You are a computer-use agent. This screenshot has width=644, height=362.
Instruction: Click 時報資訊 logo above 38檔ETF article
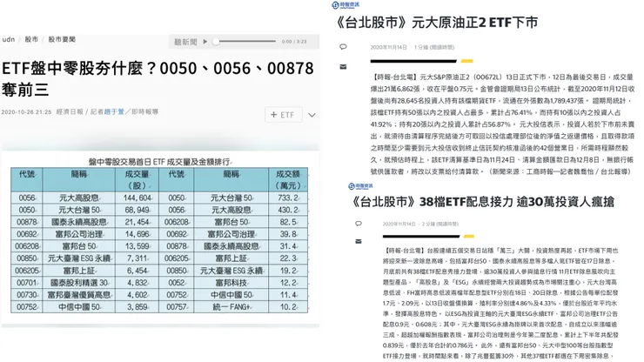click(360, 186)
